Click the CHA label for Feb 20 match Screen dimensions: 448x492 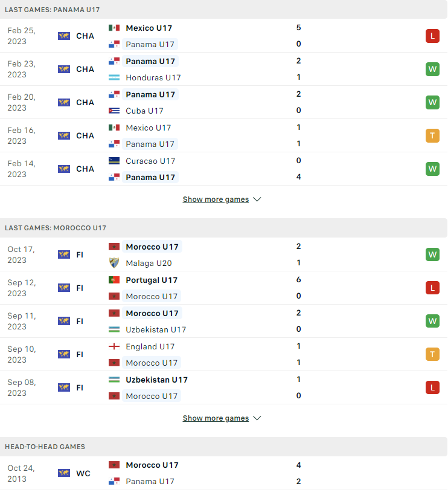(x=85, y=103)
